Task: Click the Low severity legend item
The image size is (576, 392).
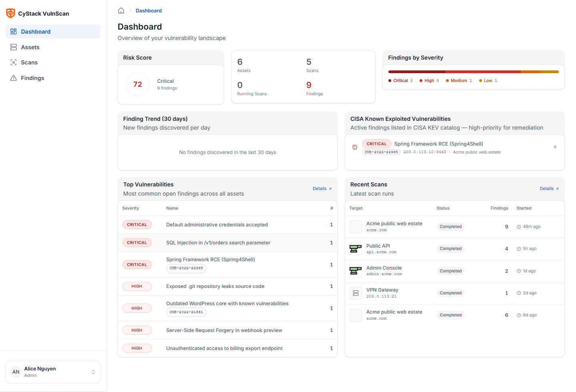Action: point(488,81)
